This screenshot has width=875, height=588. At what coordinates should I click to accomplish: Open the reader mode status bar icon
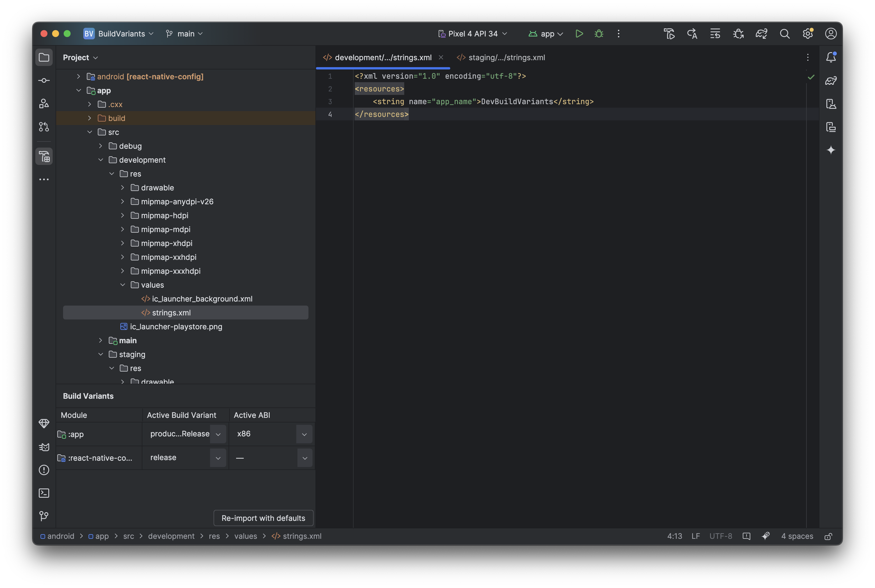747,536
